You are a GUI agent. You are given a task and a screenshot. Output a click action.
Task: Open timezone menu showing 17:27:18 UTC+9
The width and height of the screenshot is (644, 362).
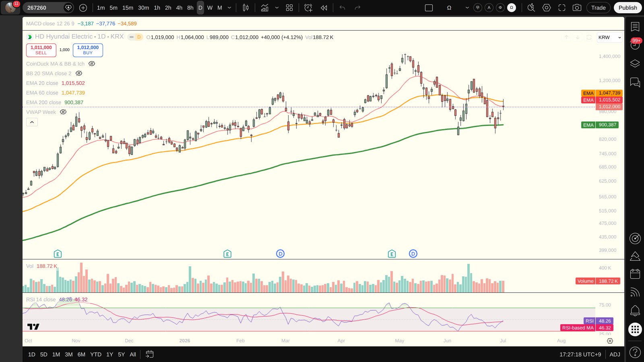pos(580,354)
